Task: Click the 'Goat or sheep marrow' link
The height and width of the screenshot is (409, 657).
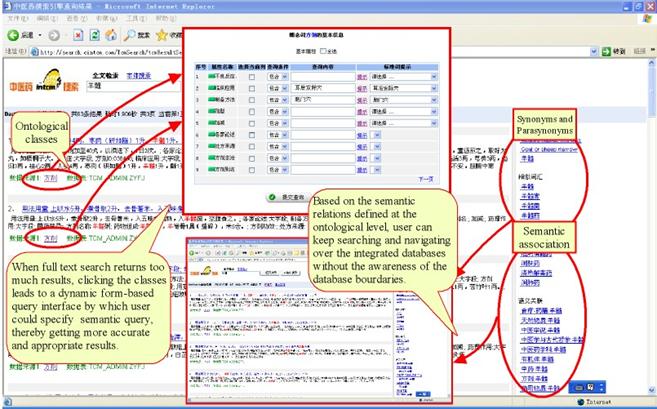Action: (543, 148)
